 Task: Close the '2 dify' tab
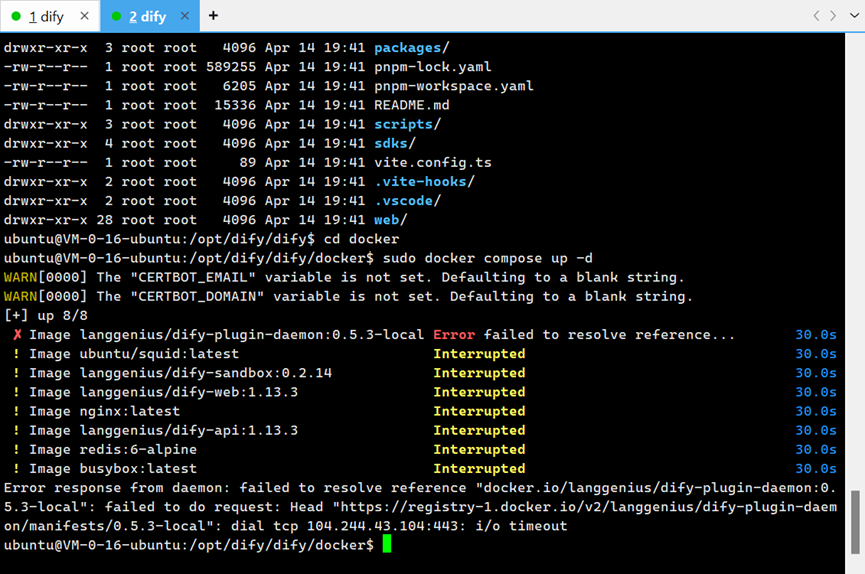pos(185,16)
